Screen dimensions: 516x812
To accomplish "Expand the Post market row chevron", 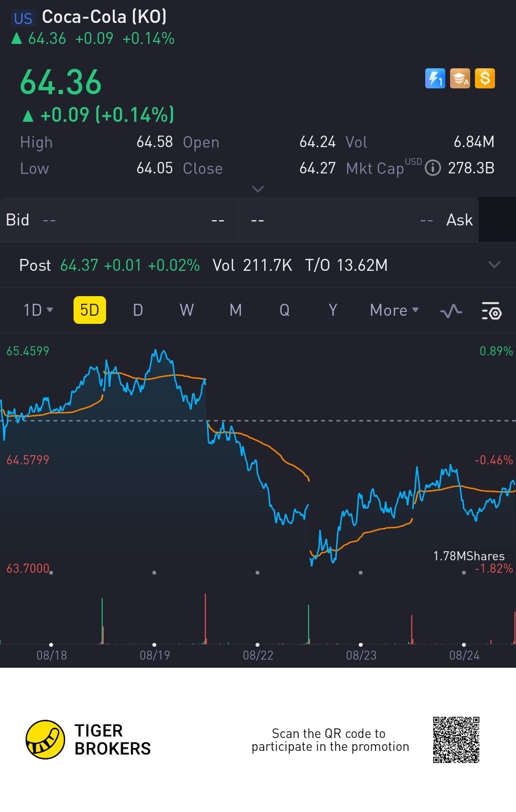I will (494, 265).
